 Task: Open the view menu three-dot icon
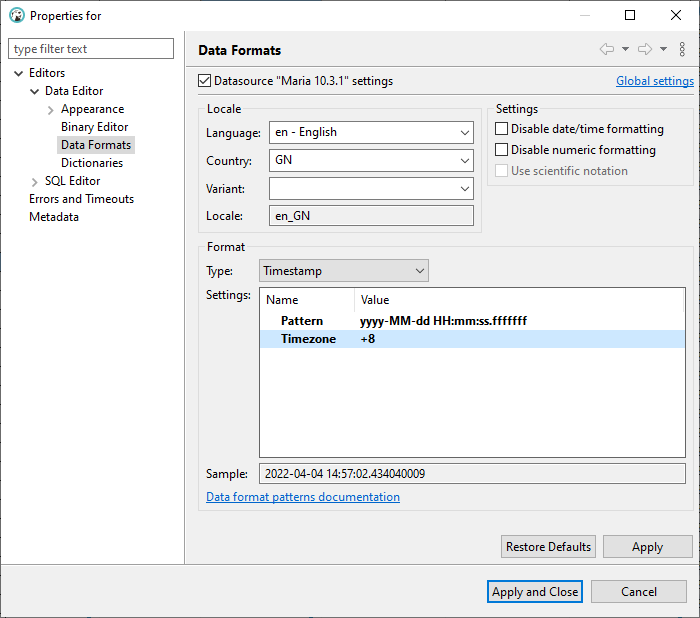coord(682,49)
